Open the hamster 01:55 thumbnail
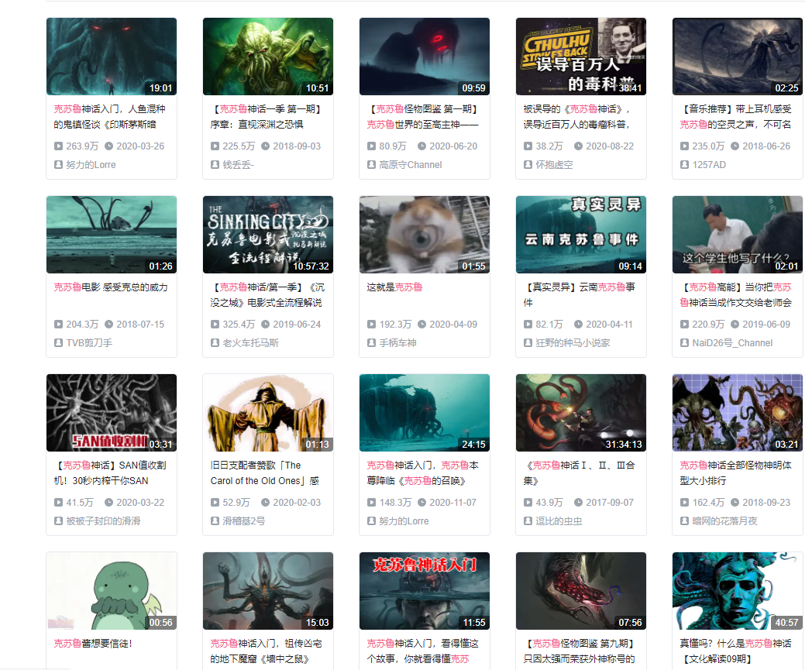812x670 pixels. coord(425,235)
